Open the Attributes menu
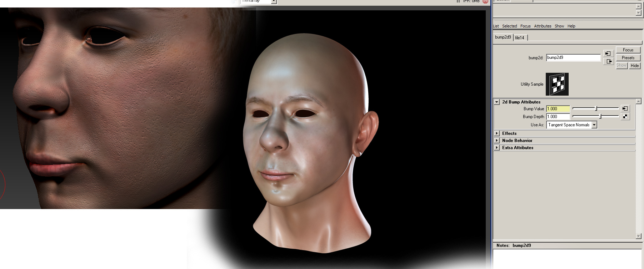Screen dimensions: 644x269 point(543,26)
